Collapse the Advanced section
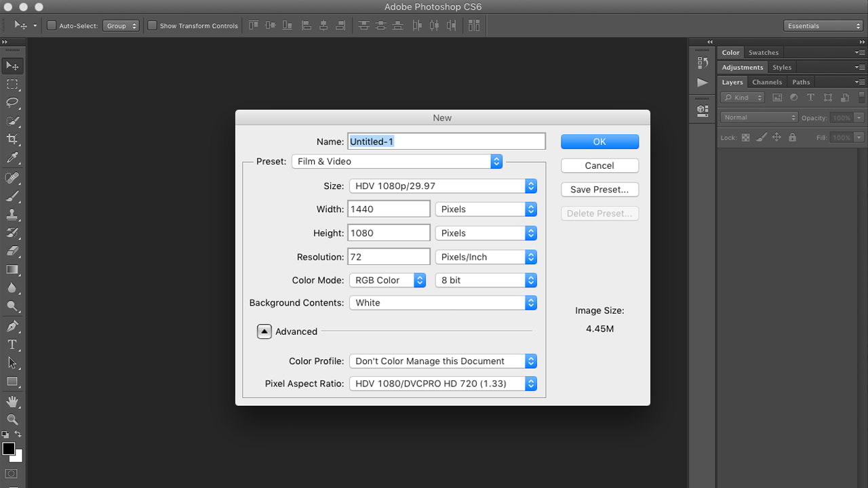The width and height of the screenshot is (868, 488). [x=264, y=331]
